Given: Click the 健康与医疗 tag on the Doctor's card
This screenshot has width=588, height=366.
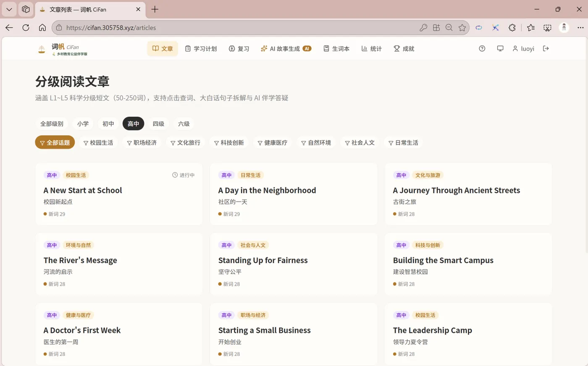Looking at the screenshot, I should coord(78,315).
